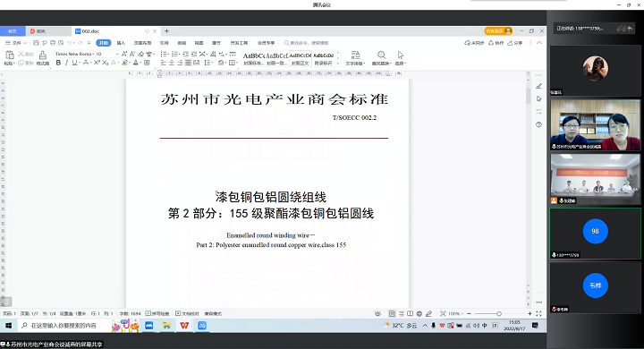Click the Paste clipboard icon
This screenshot has height=349, width=644.
coord(10,58)
